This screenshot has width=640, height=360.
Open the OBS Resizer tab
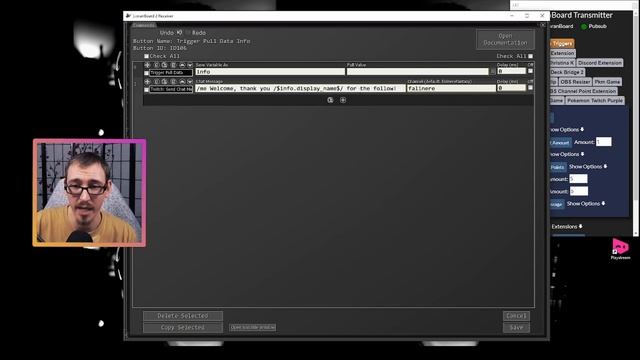(575, 82)
